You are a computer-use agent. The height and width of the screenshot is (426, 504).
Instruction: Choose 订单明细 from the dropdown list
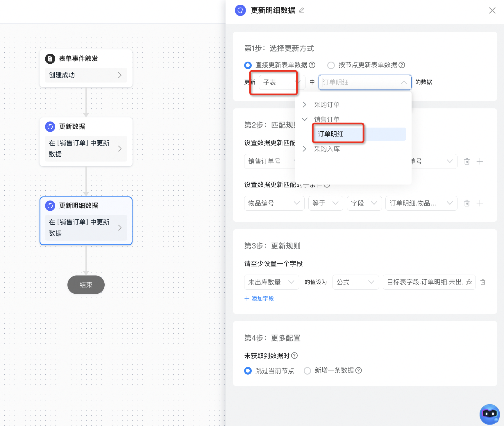point(331,134)
